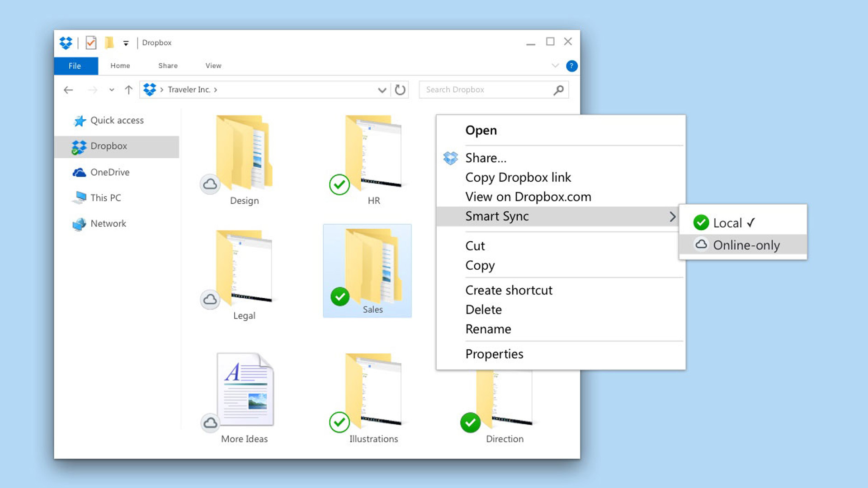Image resolution: width=868 pixels, height=488 pixels.
Task: Select the Design folder icon
Action: tap(244, 152)
